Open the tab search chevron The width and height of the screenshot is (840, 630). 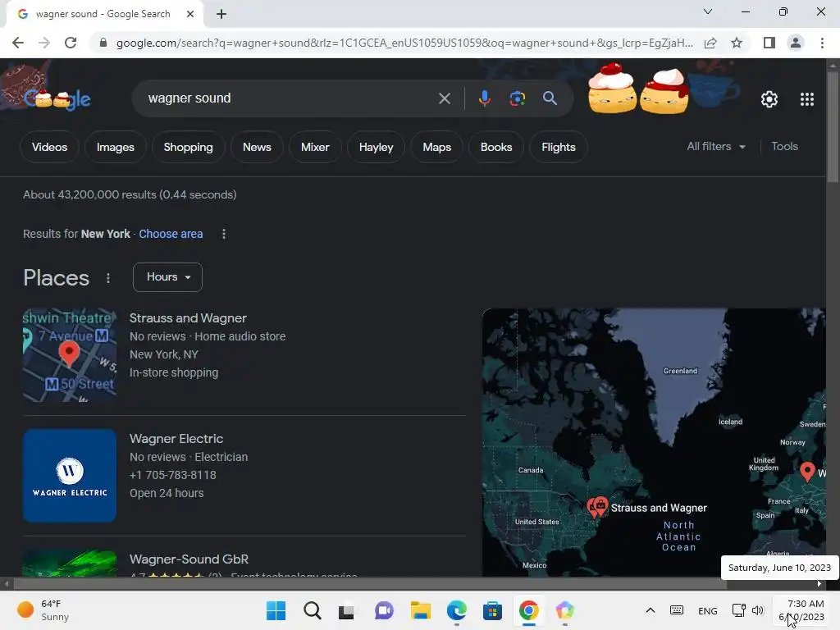pos(708,11)
